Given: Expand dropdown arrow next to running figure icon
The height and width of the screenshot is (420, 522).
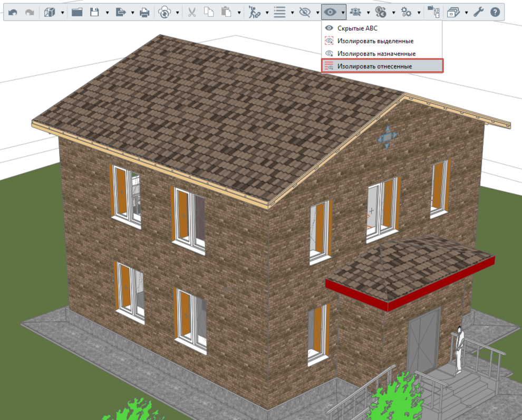Looking at the screenshot, I should 267,13.
